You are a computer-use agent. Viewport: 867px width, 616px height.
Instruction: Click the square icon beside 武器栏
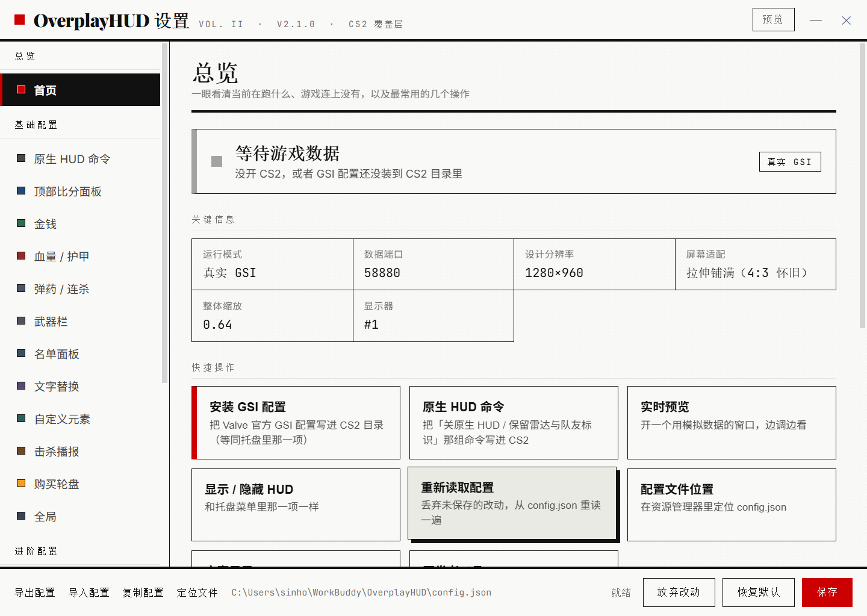[x=21, y=321]
